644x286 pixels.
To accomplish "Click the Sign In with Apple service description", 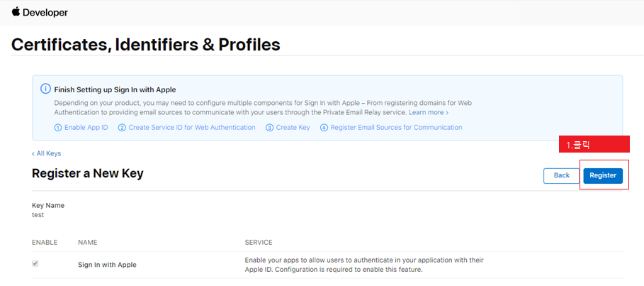I will [x=364, y=265].
